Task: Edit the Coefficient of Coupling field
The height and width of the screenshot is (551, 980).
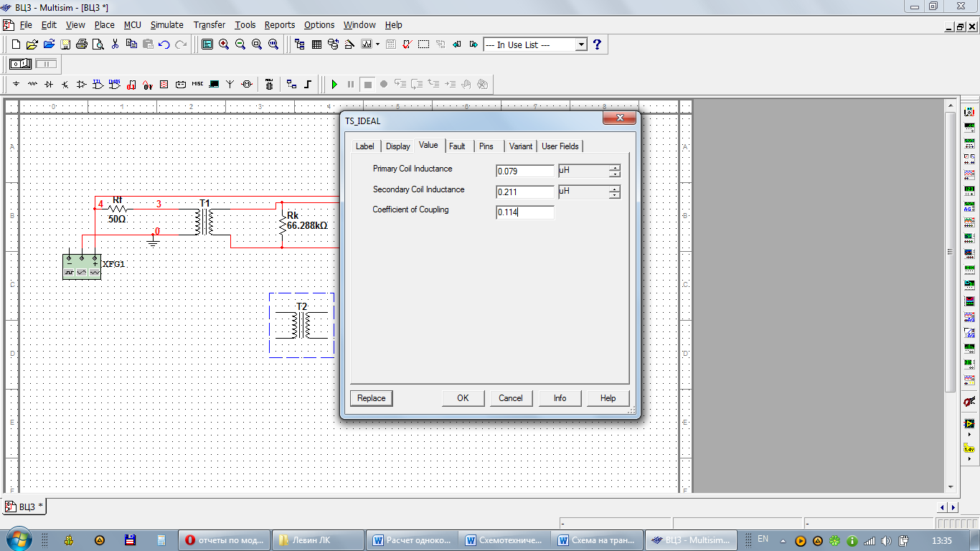Action: [525, 212]
